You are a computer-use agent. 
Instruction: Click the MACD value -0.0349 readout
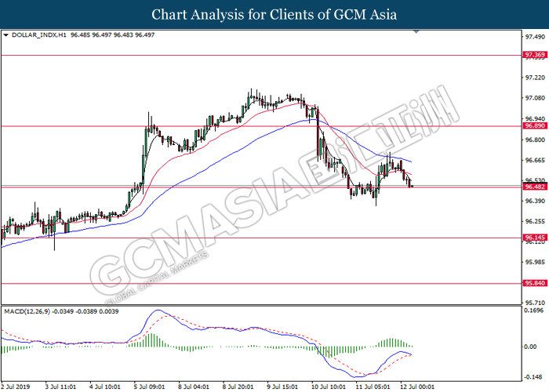pos(63,311)
